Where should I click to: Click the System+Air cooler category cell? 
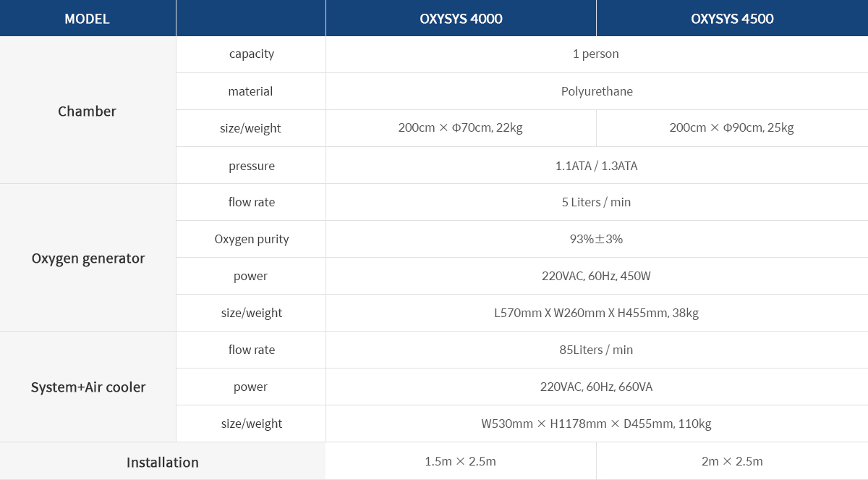(x=88, y=387)
